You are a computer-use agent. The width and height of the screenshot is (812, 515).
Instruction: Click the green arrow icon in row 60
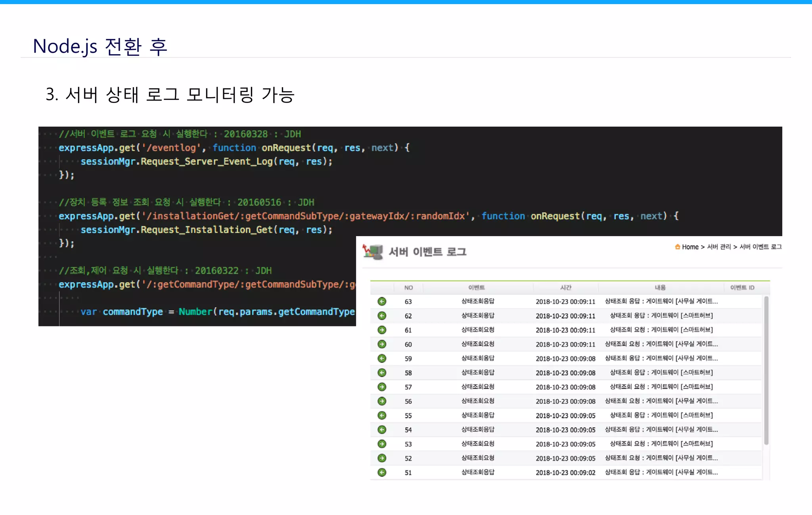[382, 344]
